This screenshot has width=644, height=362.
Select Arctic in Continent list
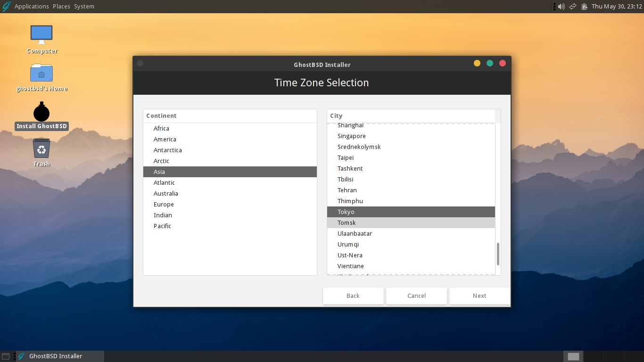click(x=230, y=161)
